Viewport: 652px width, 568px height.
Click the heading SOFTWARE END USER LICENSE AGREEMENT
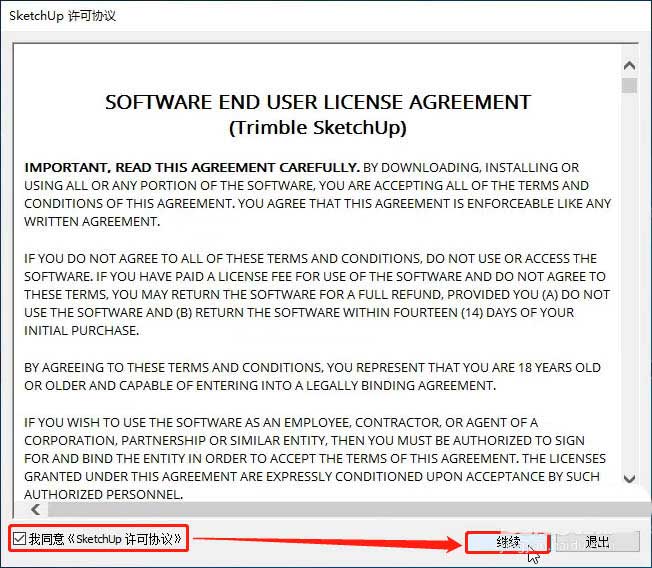pos(318,102)
